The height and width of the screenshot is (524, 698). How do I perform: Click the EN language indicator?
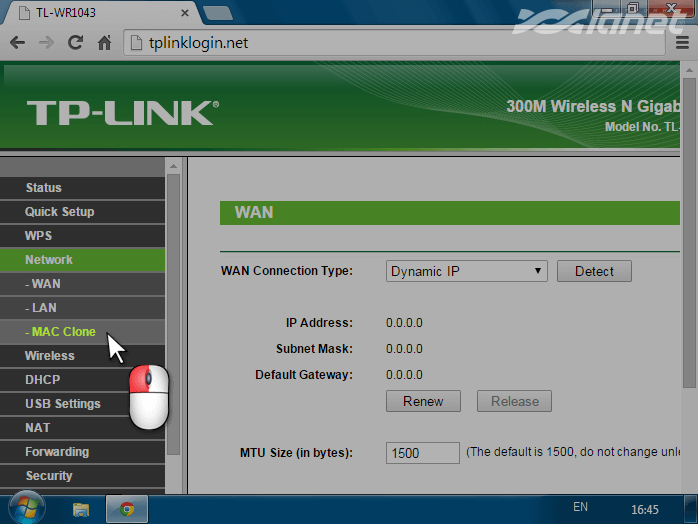580,507
